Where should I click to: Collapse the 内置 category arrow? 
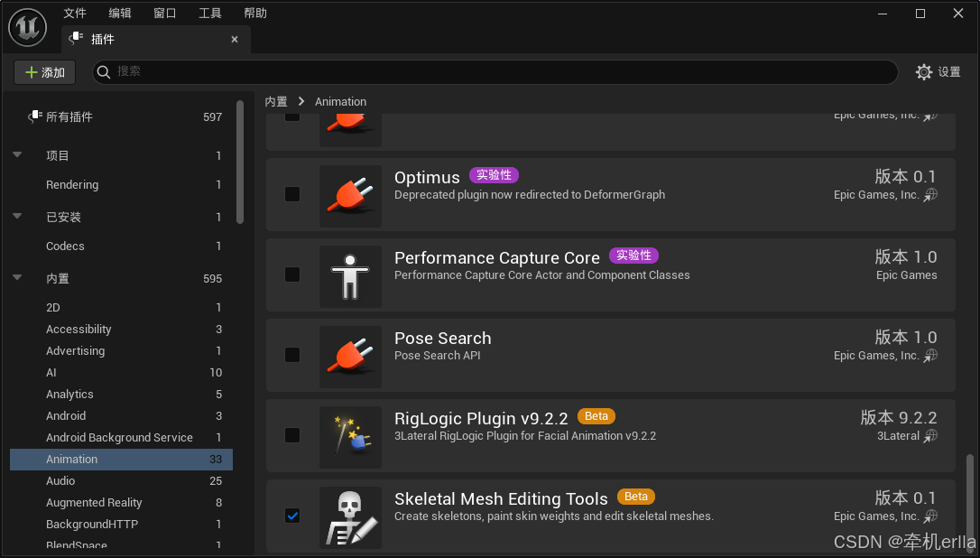click(17, 277)
